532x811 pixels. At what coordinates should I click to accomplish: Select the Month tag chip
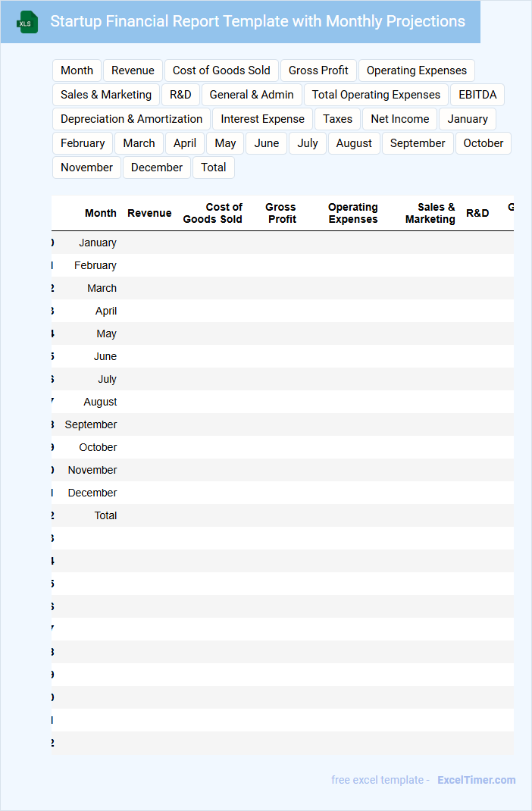click(x=77, y=70)
